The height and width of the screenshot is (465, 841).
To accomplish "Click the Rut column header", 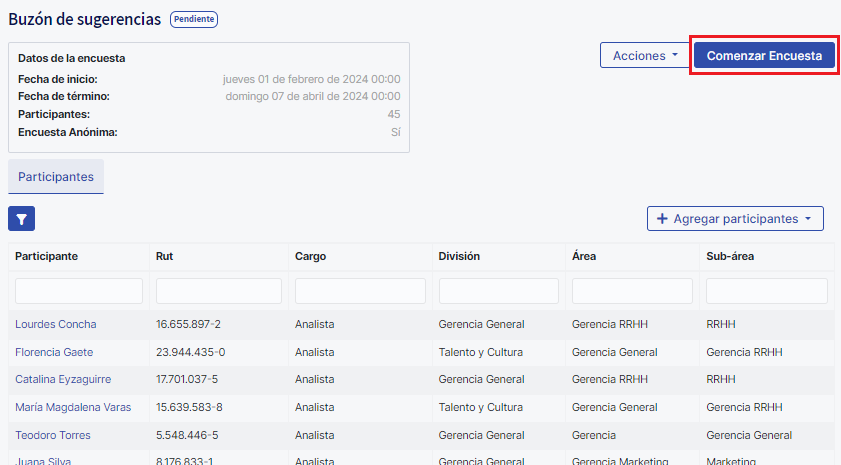I will click(x=166, y=256).
